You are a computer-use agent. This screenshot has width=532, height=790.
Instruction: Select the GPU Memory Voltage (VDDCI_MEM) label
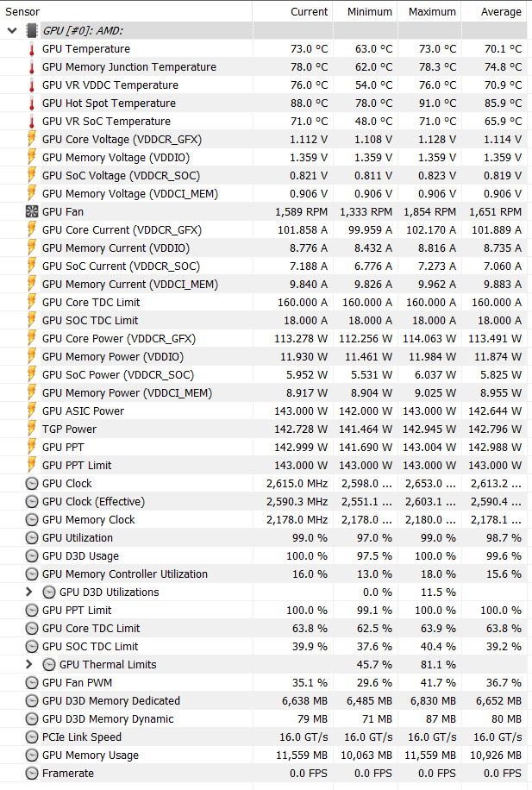[130, 194]
